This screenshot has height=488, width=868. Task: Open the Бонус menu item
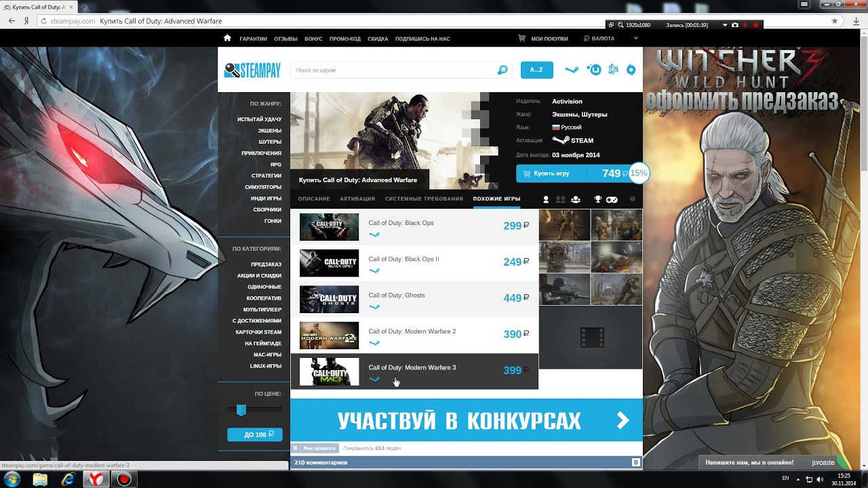pos(313,39)
